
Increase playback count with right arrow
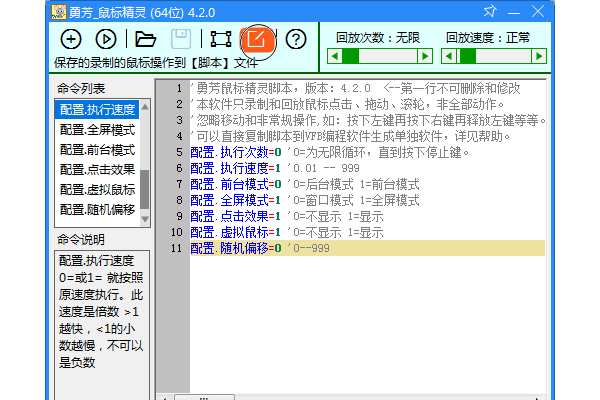(x=425, y=56)
